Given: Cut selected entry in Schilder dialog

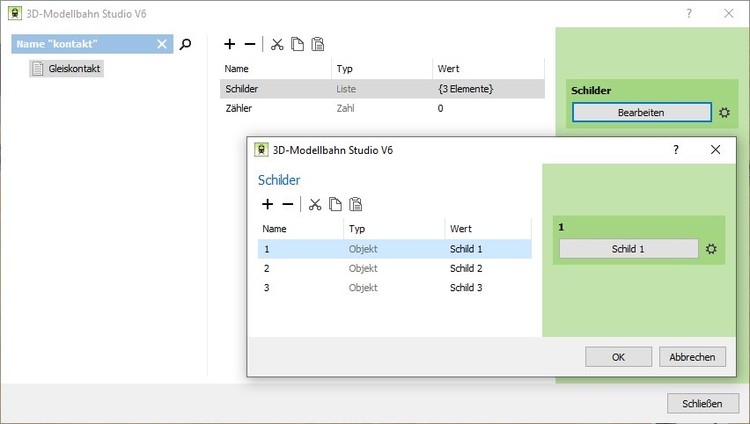Looking at the screenshot, I should 315,204.
